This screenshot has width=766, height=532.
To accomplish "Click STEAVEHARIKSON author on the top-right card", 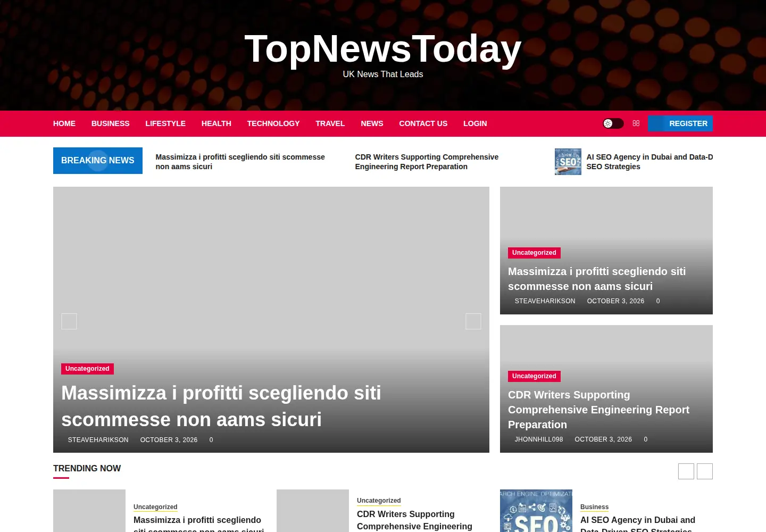I will point(545,301).
